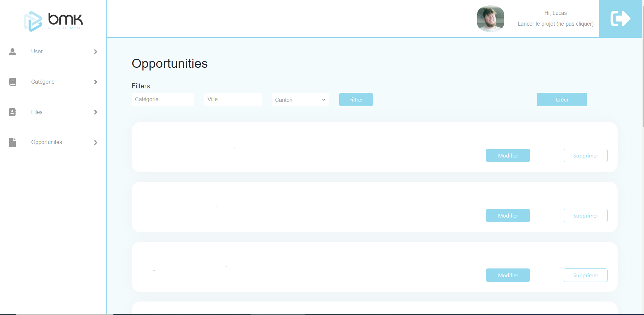644x315 pixels.
Task: Click the Files contact-book icon in sidebar
Action: [x=12, y=112]
